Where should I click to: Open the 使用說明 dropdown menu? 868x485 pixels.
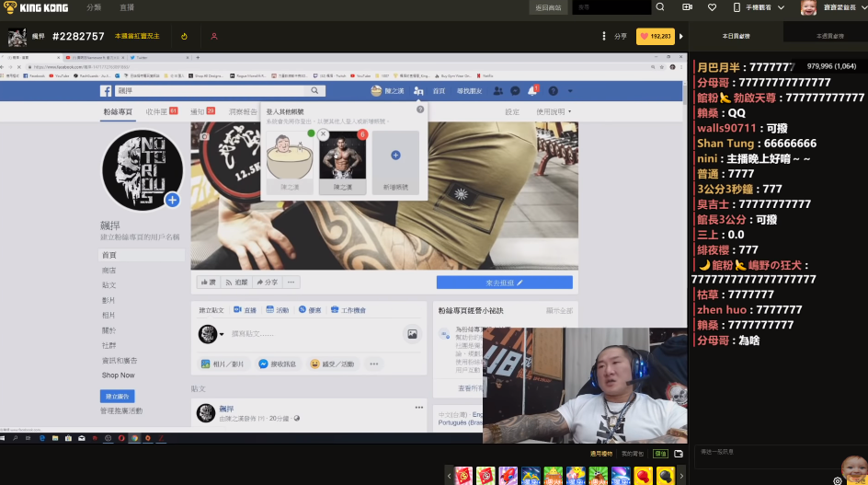(x=554, y=111)
